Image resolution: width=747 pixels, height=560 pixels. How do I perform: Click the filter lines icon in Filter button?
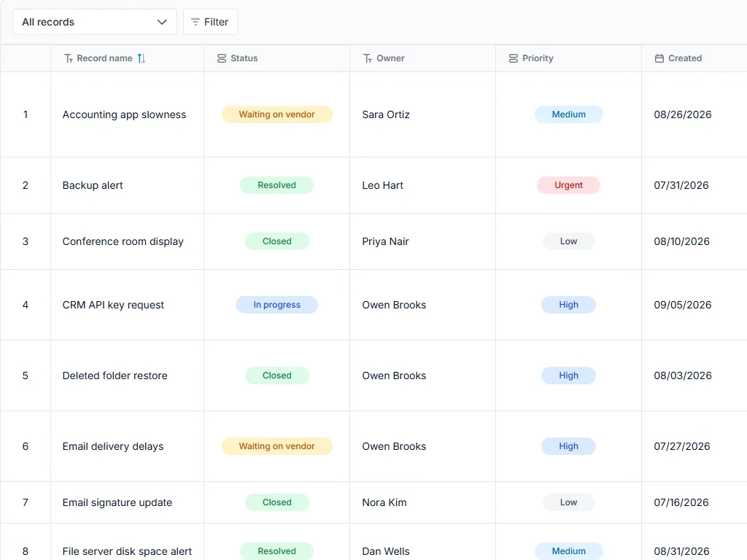pos(195,22)
